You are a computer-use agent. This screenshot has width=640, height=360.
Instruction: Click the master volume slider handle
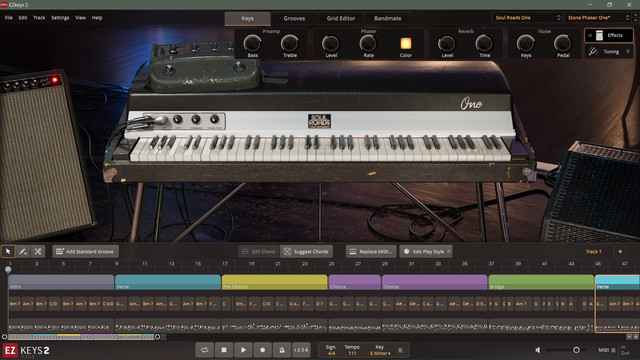tap(576, 350)
